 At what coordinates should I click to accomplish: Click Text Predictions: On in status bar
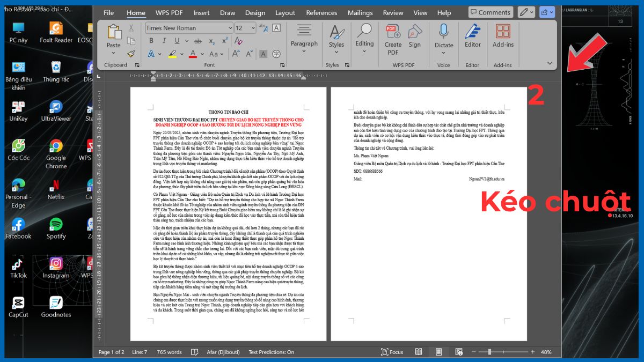pos(271,352)
